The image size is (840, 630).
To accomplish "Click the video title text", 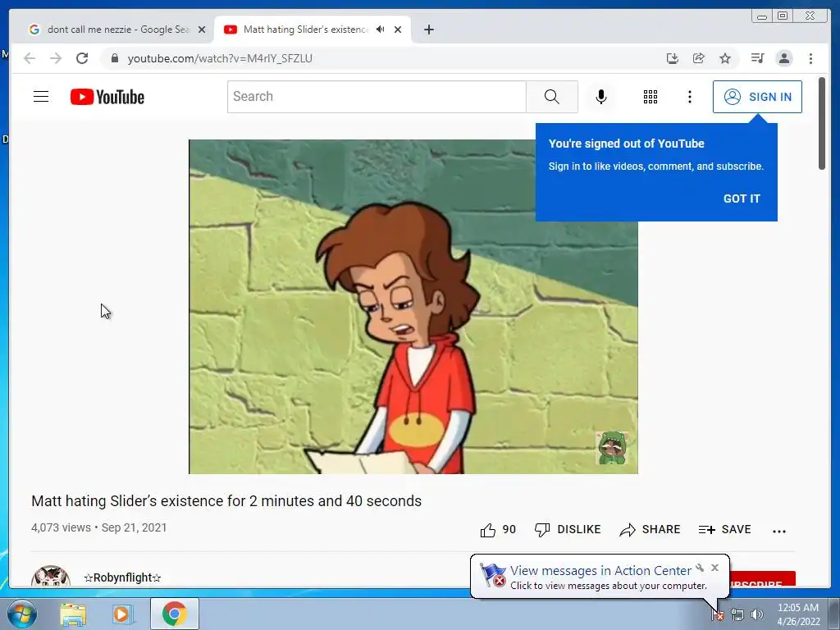I will [x=226, y=501].
